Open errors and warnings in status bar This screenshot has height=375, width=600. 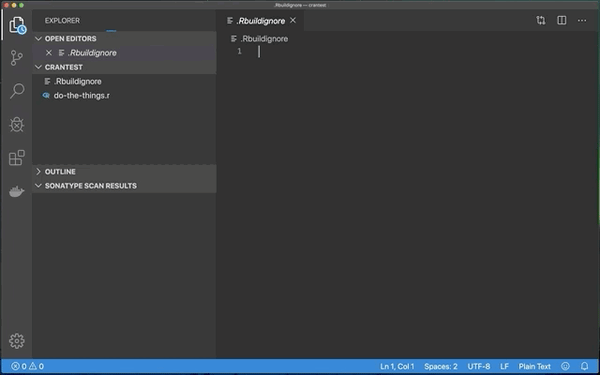click(x=27, y=366)
